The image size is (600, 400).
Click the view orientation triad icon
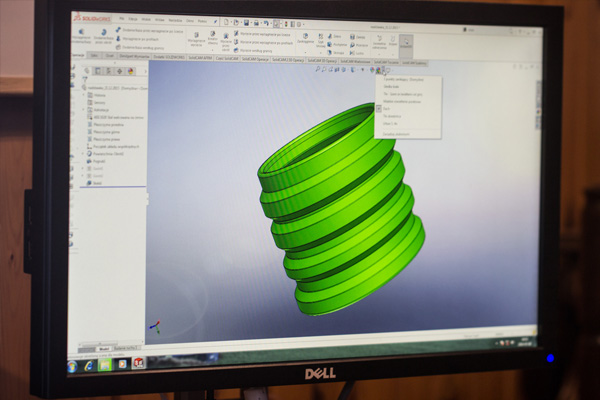click(x=153, y=326)
